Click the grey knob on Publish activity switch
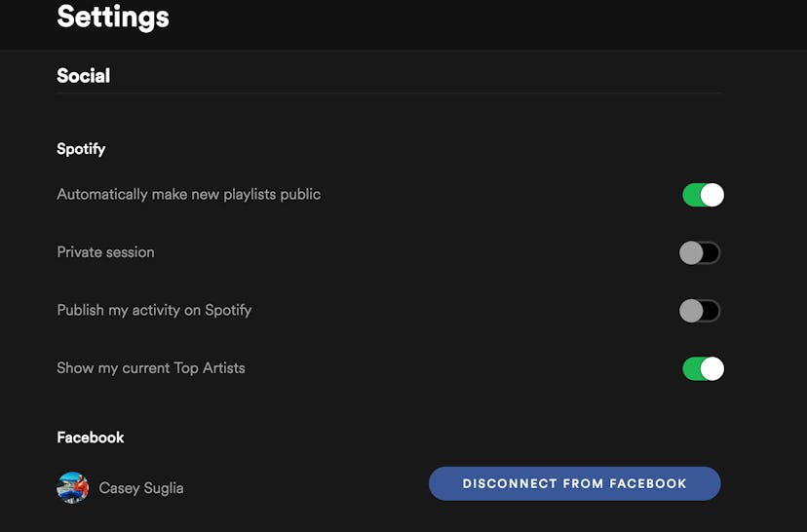 coord(691,311)
